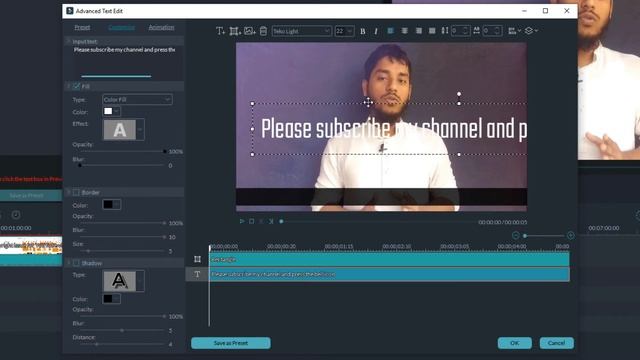640x360 pixels.
Task: Click the line spacing value field
Action: (x=460, y=31)
